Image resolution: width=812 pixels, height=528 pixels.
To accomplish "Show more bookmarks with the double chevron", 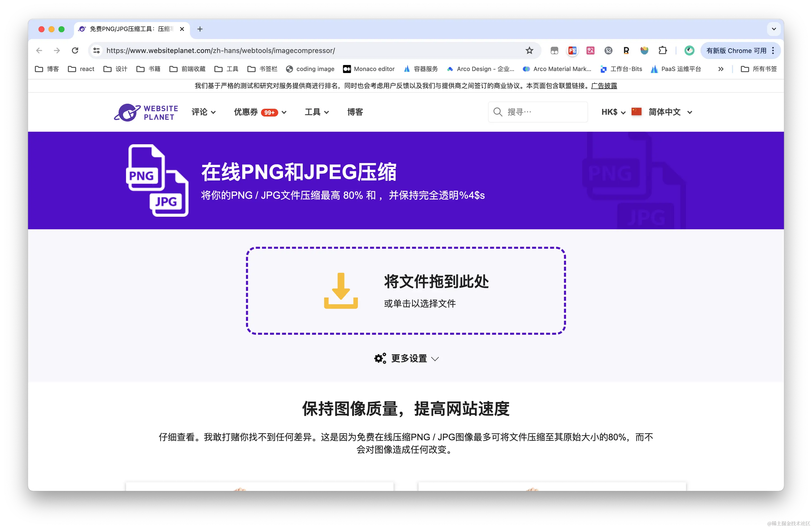I will 721,69.
